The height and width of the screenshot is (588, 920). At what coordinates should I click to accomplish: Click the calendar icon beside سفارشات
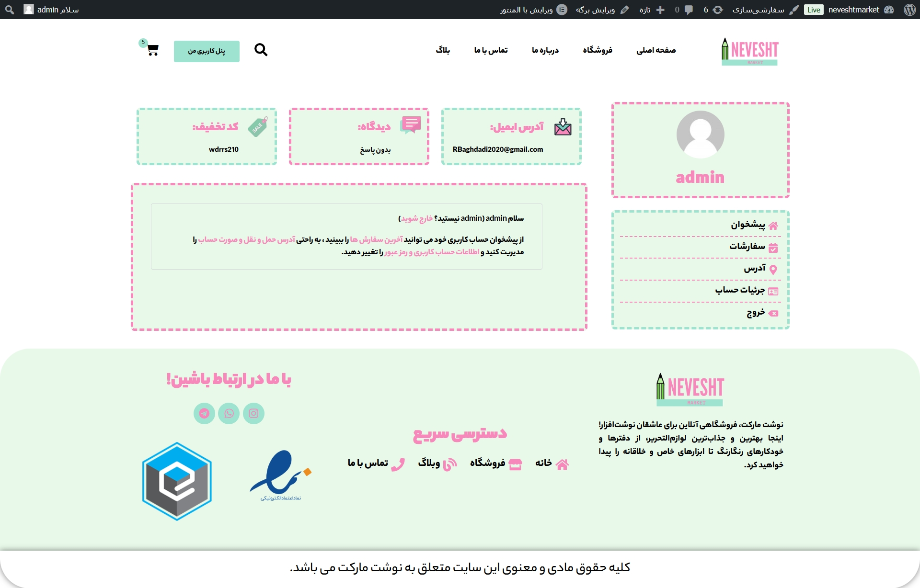point(773,248)
